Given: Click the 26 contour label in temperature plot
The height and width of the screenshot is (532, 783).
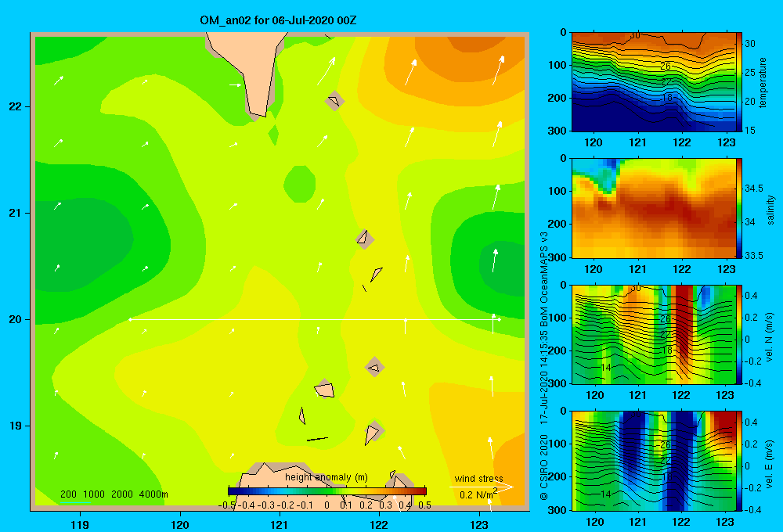Looking at the screenshot, I should (665, 66).
